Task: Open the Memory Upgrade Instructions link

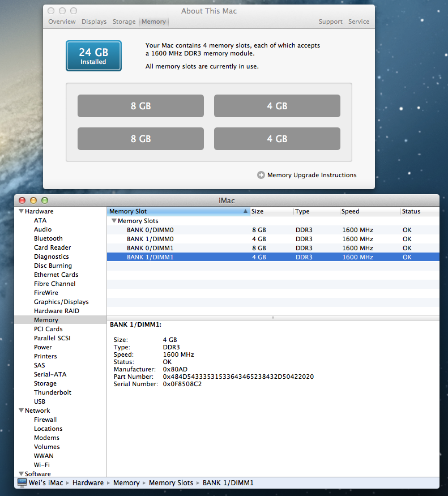Action: coord(312,175)
